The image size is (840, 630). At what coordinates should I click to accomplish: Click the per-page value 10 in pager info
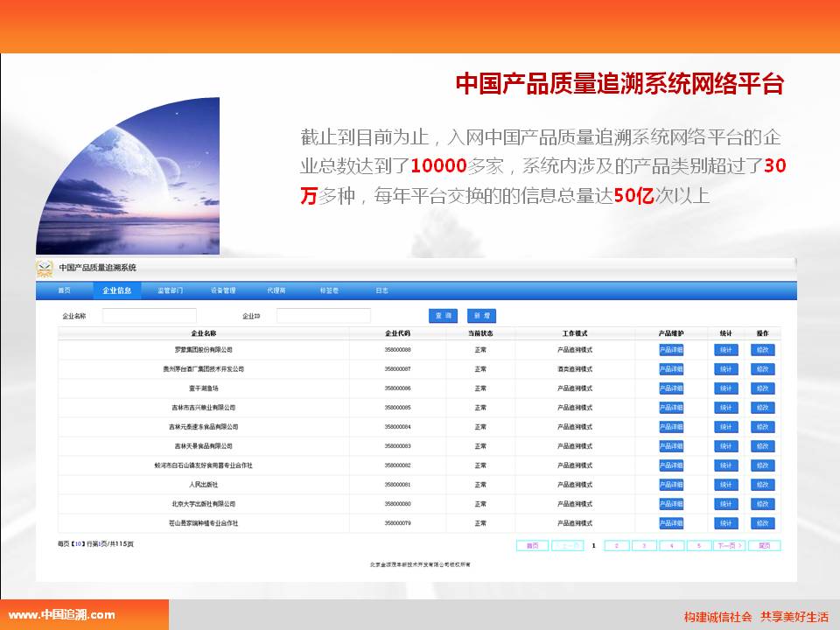78,544
